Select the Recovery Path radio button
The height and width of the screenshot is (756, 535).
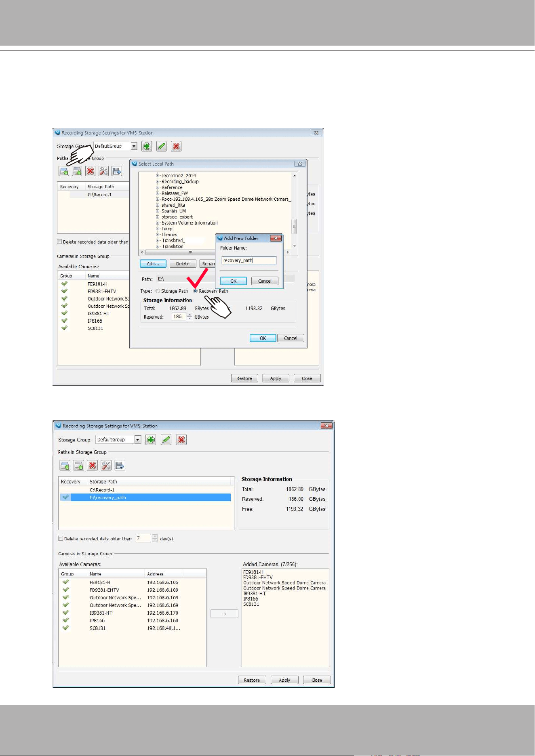point(196,291)
